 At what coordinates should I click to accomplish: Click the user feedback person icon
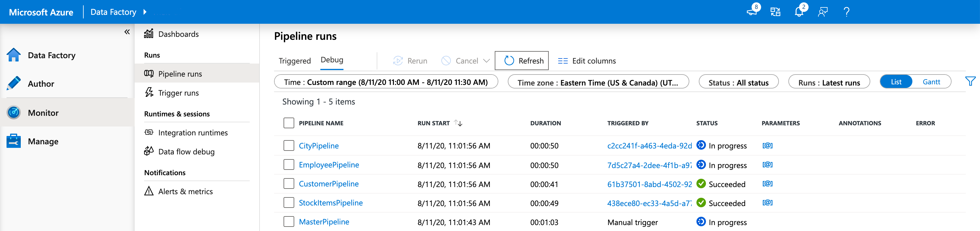pos(822,12)
